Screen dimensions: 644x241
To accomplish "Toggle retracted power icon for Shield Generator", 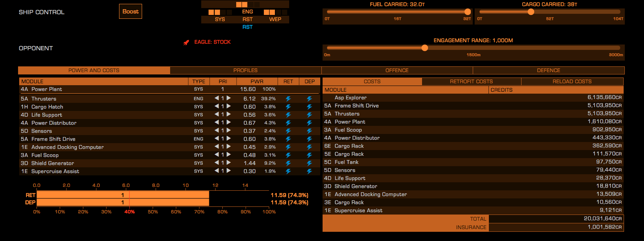I will [288, 163].
